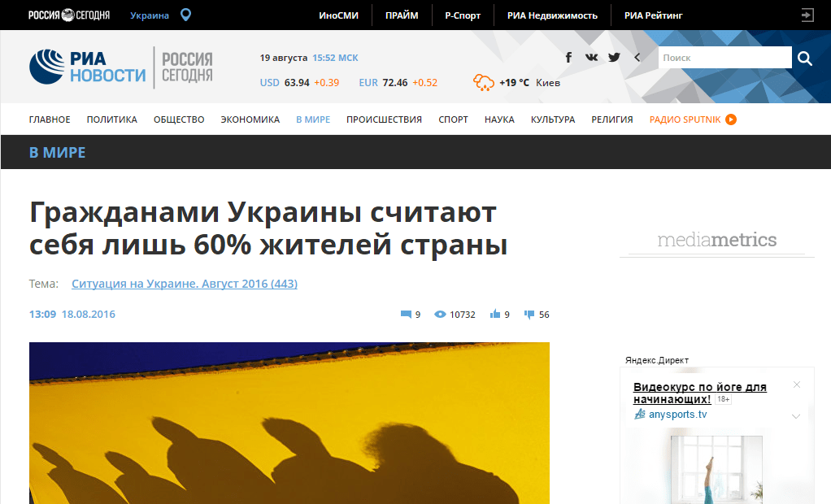Viewport: 831px width, 504px height.
Task: Click the Twitter bird icon
Action: click(614, 57)
